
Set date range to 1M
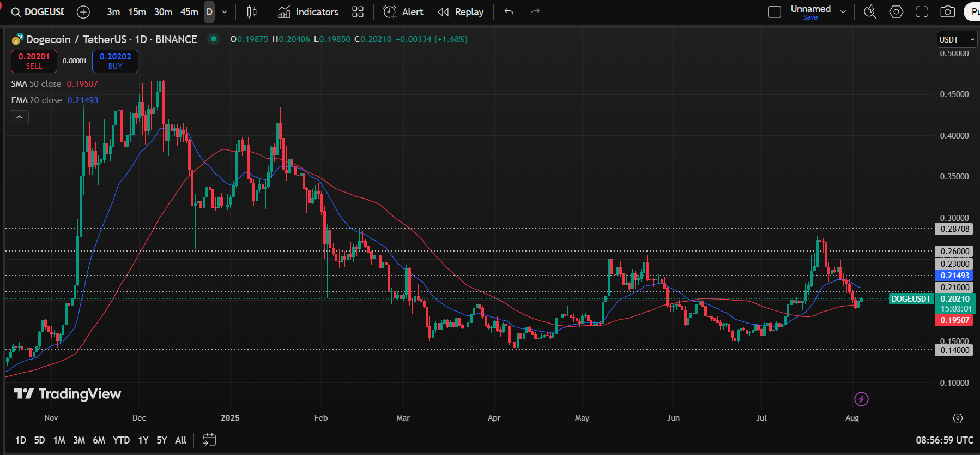[x=59, y=440]
